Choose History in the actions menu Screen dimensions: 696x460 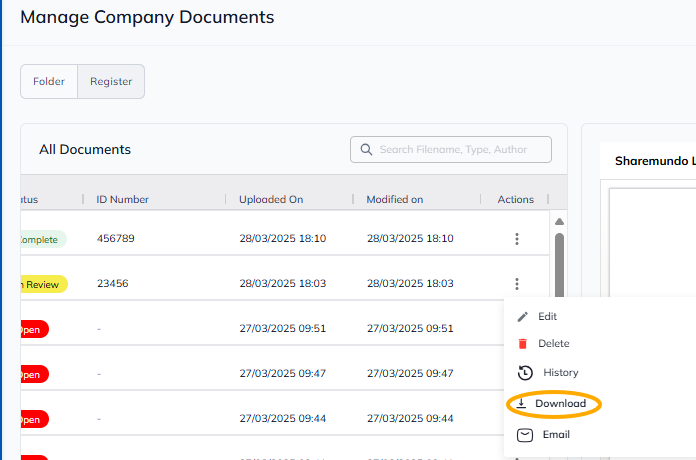click(560, 373)
